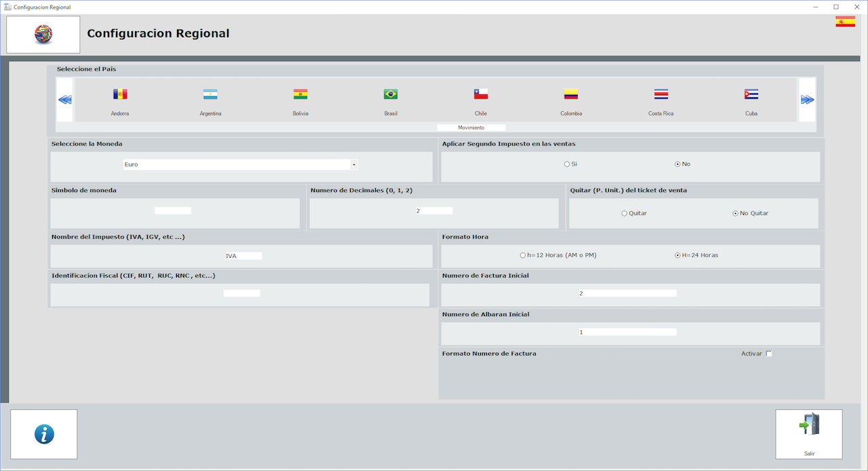This screenshot has width=868, height=471.
Task: Click the Spain flag language icon
Action: tap(845, 22)
